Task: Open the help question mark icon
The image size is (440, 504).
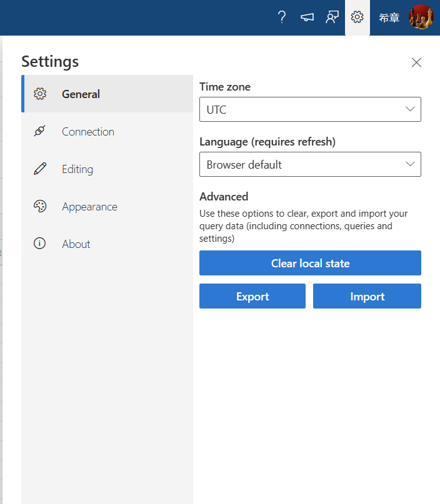Action: coord(282,17)
